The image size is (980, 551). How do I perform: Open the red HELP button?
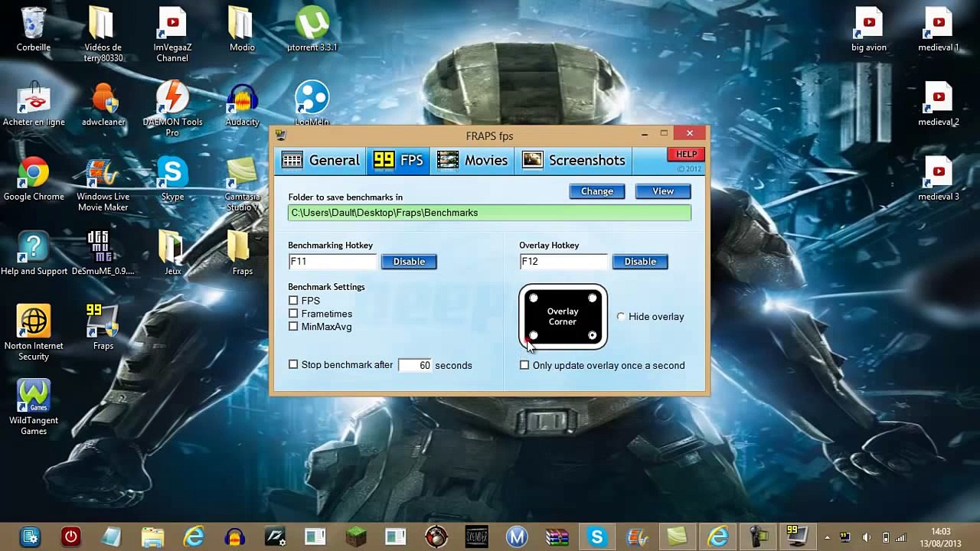coord(686,155)
